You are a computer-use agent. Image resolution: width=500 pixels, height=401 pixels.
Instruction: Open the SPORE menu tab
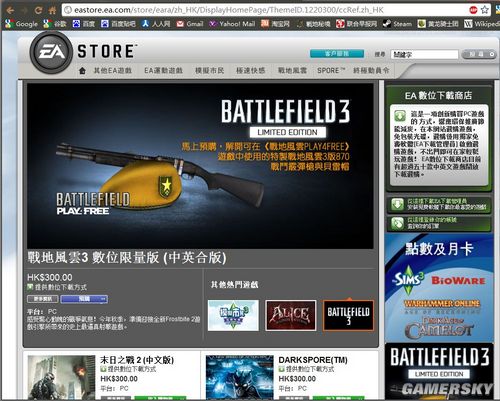(x=331, y=71)
